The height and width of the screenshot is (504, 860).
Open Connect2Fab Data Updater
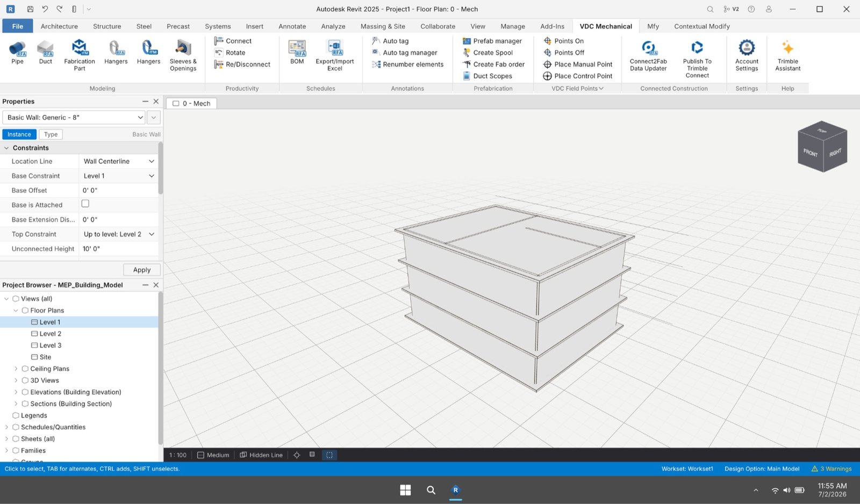pyautogui.click(x=648, y=55)
